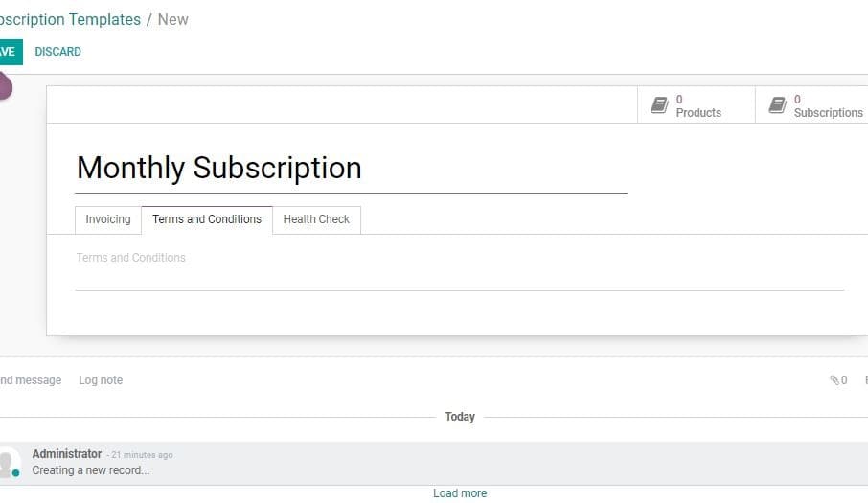Click the Products book icon
The height and width of the screenshot is (503, 868).
pyautogui.click(x=659, y=105)
